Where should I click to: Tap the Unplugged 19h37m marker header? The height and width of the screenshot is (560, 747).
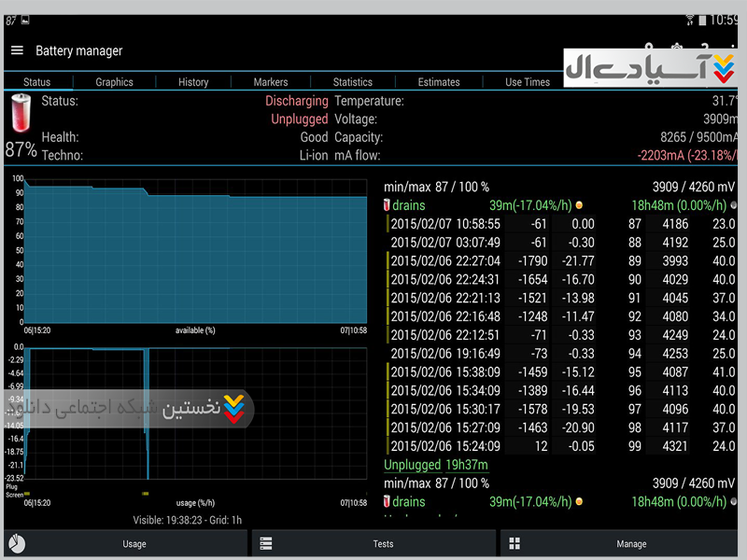tap(436, 465)
